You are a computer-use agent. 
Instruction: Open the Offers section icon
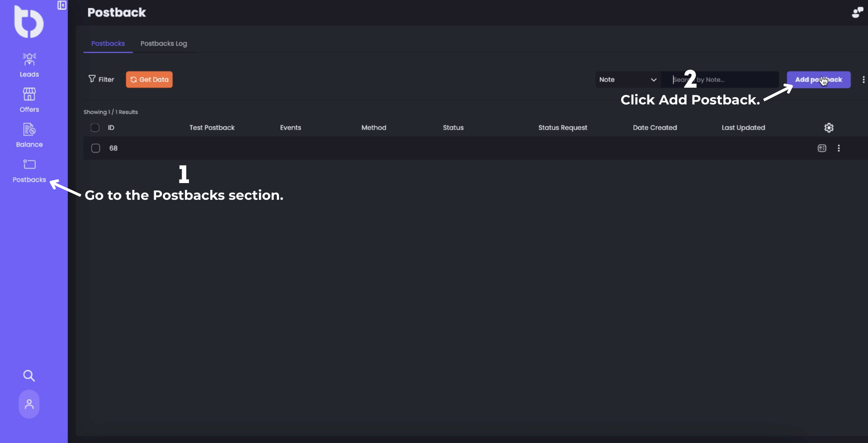click(x=29, y=100)
